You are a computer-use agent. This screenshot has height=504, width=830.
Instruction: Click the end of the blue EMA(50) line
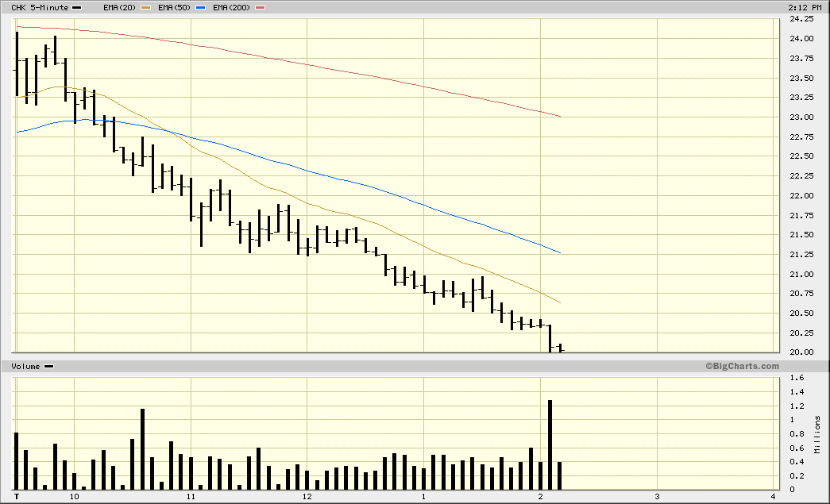560,252
